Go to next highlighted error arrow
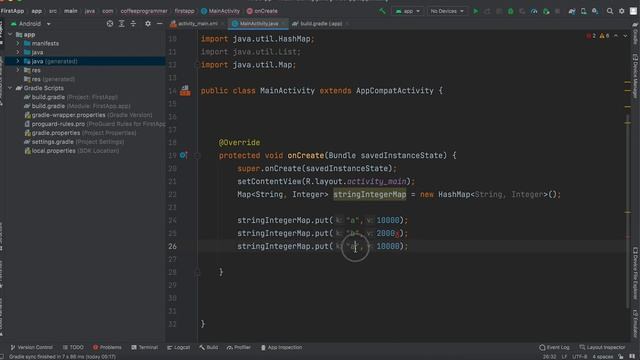The width and height of the screenshot is (640, 360). (625, 36)
